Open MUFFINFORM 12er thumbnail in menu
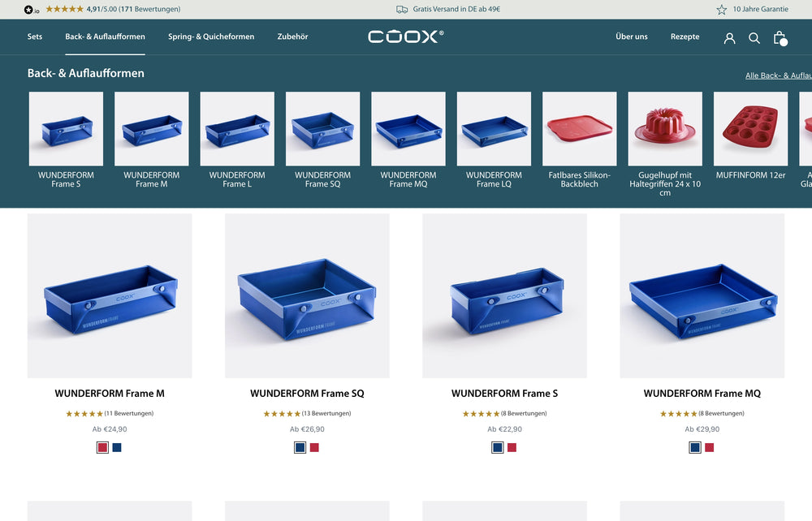Viewport: 812px width, 521px height. [750, 129]
